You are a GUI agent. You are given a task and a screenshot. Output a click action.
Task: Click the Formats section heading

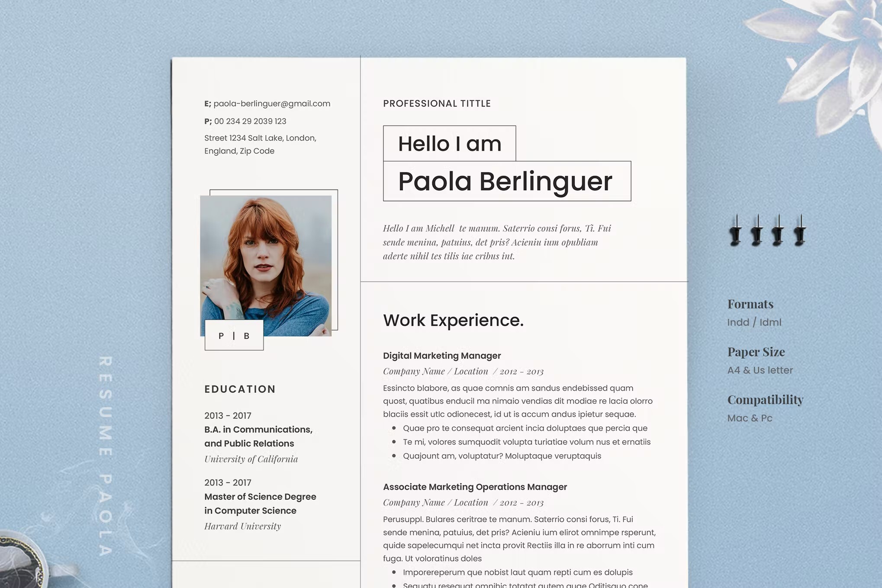(x=750, y=303)
